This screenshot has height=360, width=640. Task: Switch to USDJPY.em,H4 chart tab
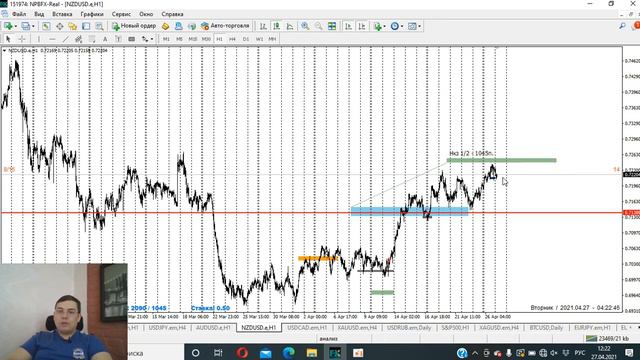[x=167, y=328]
